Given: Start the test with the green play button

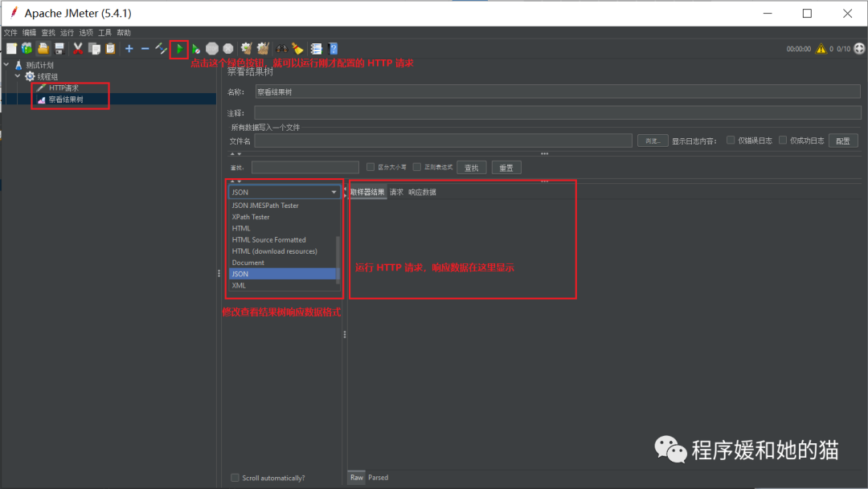Looking at the screenshot, I should [x=179, y=49].
